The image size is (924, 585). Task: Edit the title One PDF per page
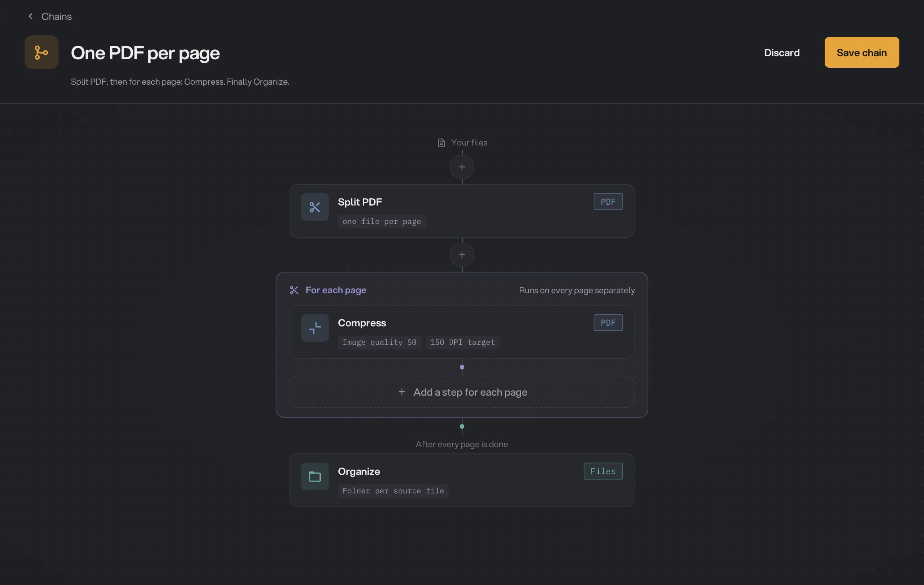point(145,53)
